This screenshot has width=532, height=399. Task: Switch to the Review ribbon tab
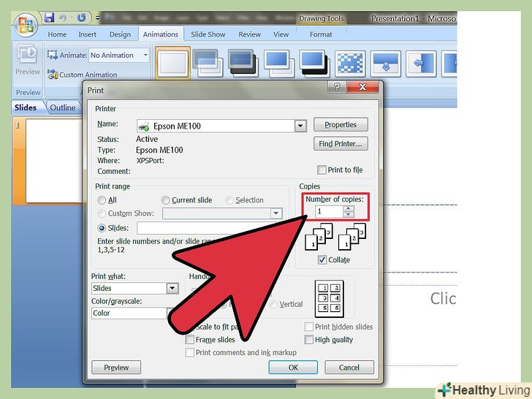pos(249,34)
